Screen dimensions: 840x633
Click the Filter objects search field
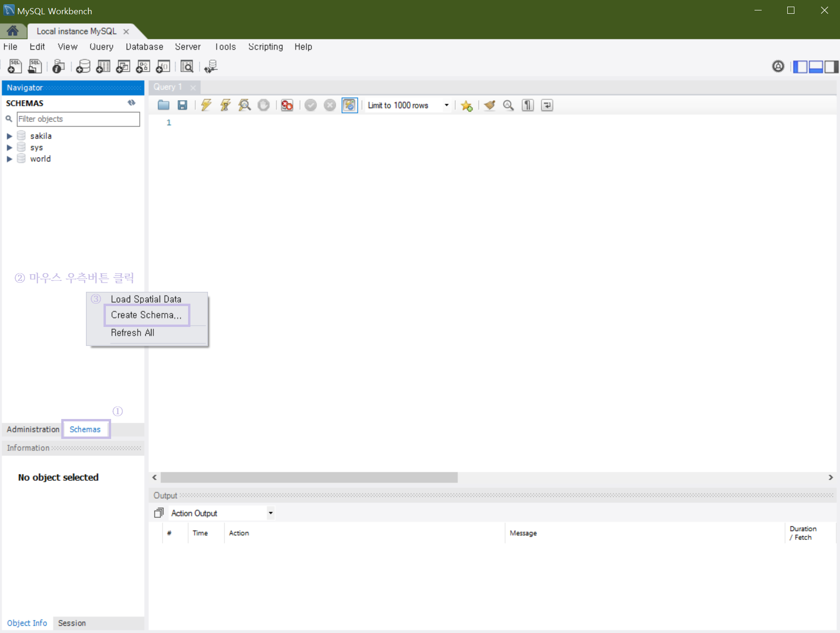point(78,119)
